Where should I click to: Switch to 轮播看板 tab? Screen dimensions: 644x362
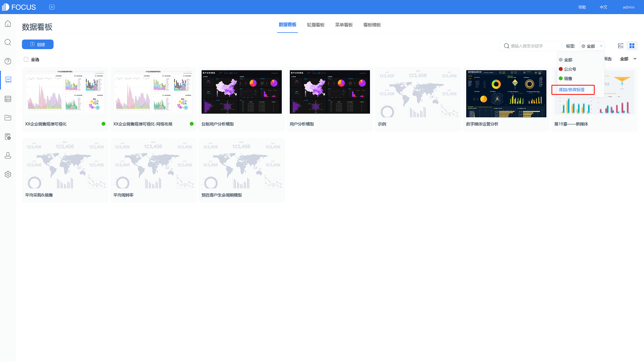click(x=316, y=25)
